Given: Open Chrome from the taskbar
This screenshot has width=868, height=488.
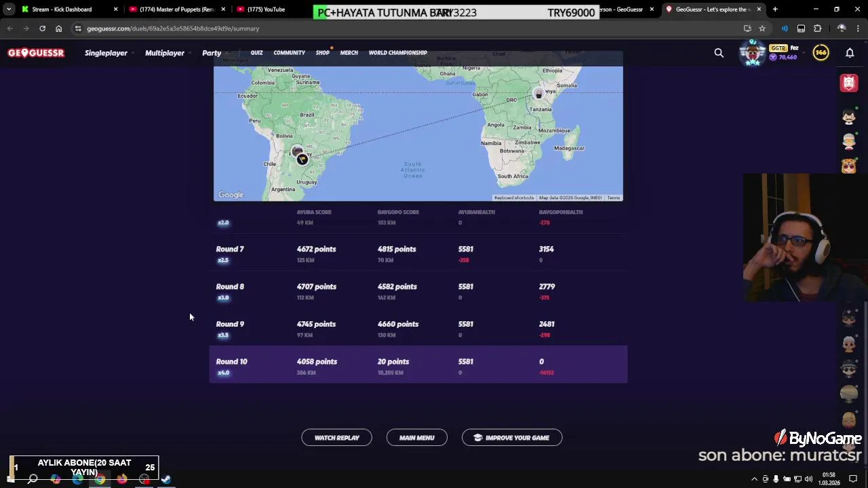Looking at the screenshot, I should [x=100, y=479].
